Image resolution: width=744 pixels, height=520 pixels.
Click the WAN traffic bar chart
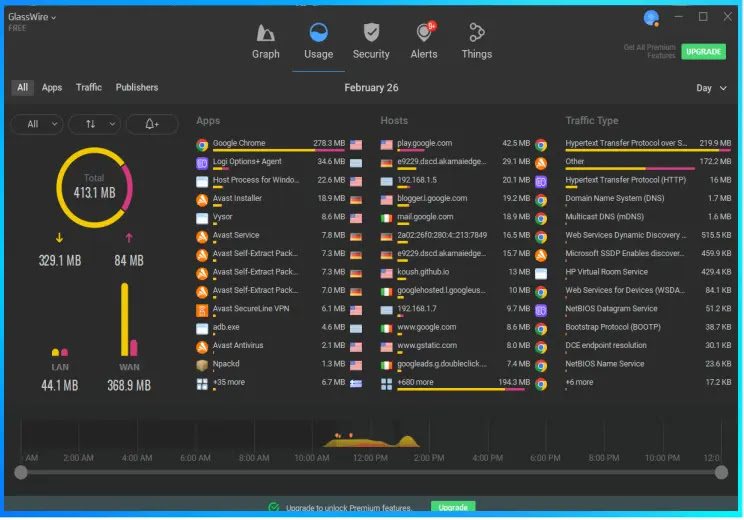(129, 319)
